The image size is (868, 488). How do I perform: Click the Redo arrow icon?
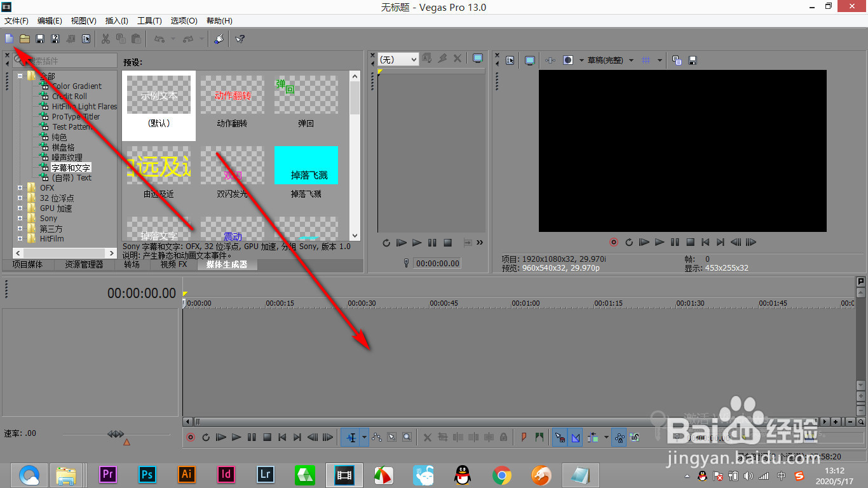click(x=188, y=39)
